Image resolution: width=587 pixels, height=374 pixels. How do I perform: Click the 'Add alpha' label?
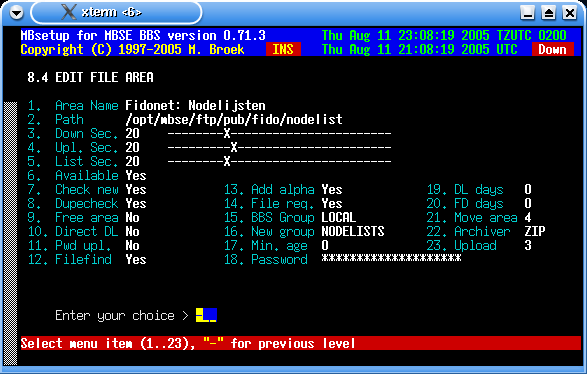283,189
